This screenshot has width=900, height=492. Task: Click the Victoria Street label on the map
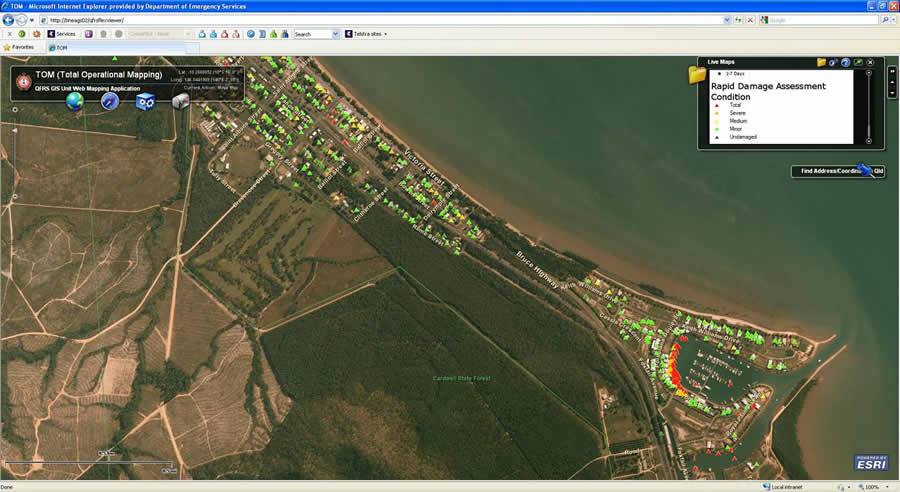coord(424,168)
